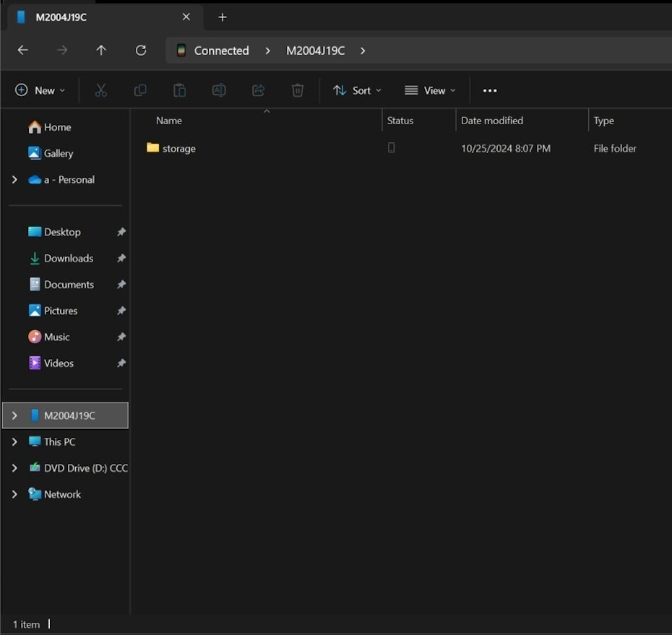Expand the This PC tree node
The image size is (672, 635).
(x=14, y=442)
